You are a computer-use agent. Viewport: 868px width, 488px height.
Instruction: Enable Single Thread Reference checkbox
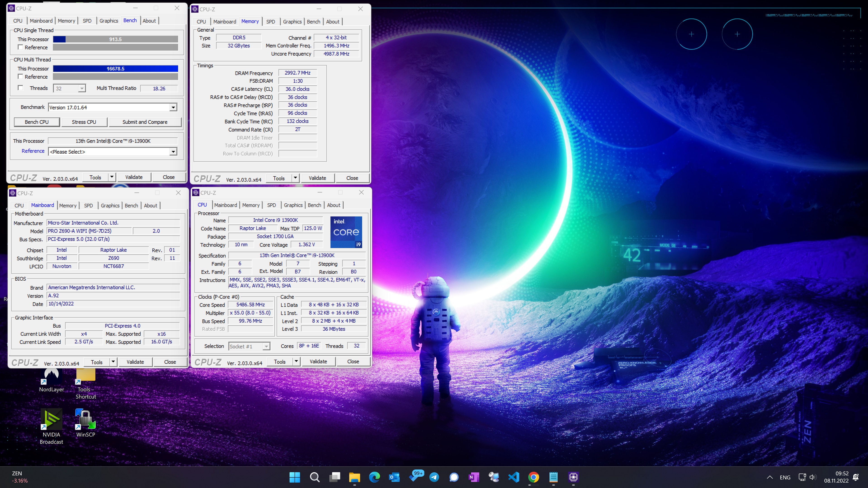21,47
